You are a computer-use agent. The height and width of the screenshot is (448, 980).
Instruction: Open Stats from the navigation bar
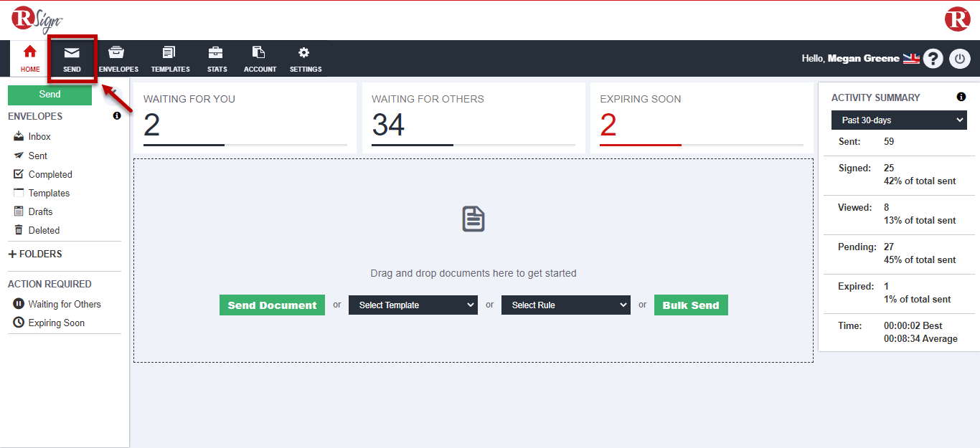217,59
